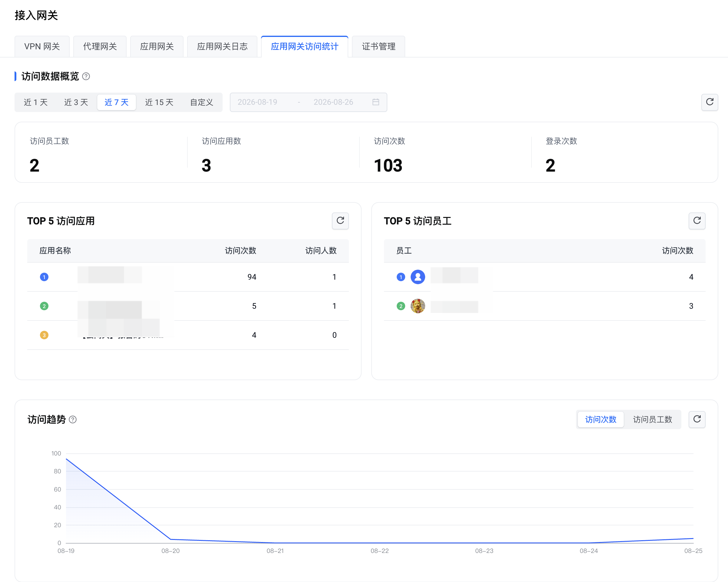Select the second employee's photo avatar
Viewport: 728px width, 582px height.
(x=418, y=306)
